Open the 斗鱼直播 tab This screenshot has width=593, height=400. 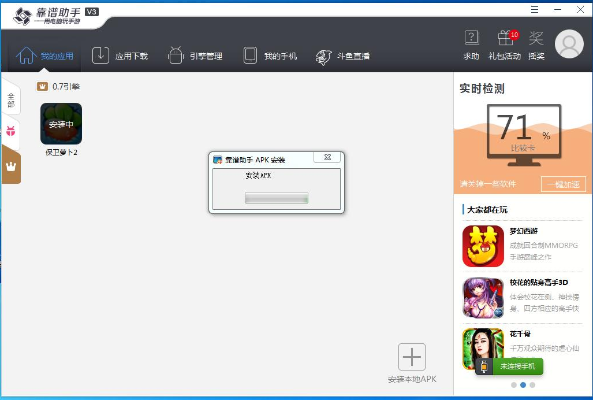click(343, 56)
